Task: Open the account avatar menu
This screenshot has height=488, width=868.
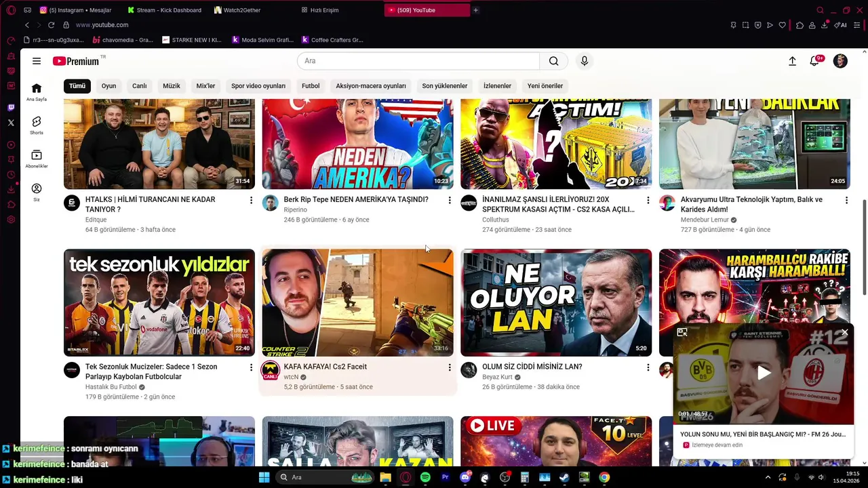Action: [x=840, y=61]
